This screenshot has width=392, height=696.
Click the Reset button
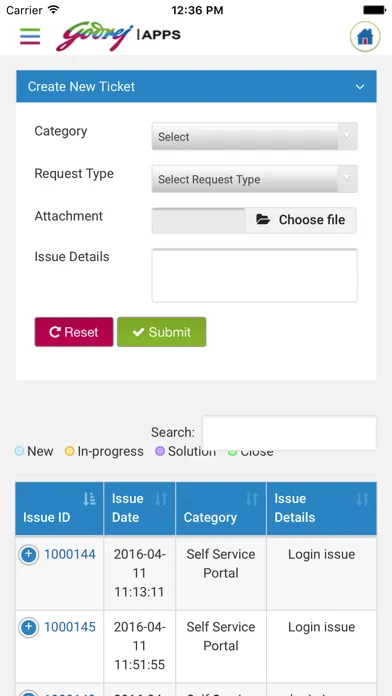click(x=74, y=332)
